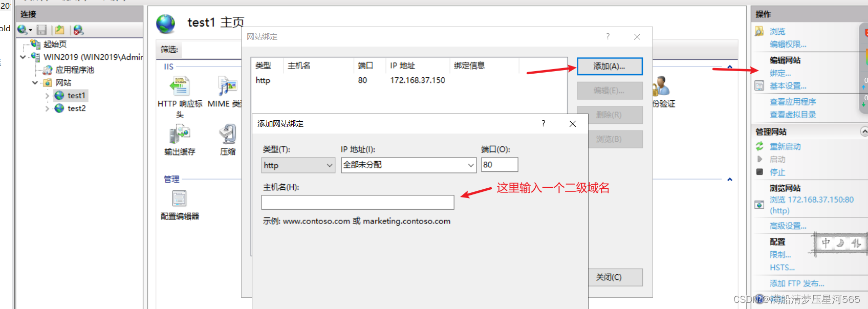The height and width of the screenshot is (309, 868).
Task: Click the 停止 stop icon
Action: point(759,172)
